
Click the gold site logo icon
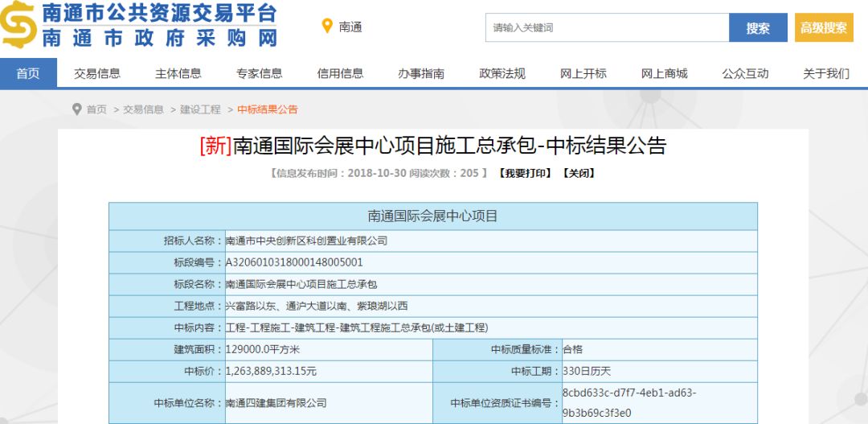pos(18,24)
